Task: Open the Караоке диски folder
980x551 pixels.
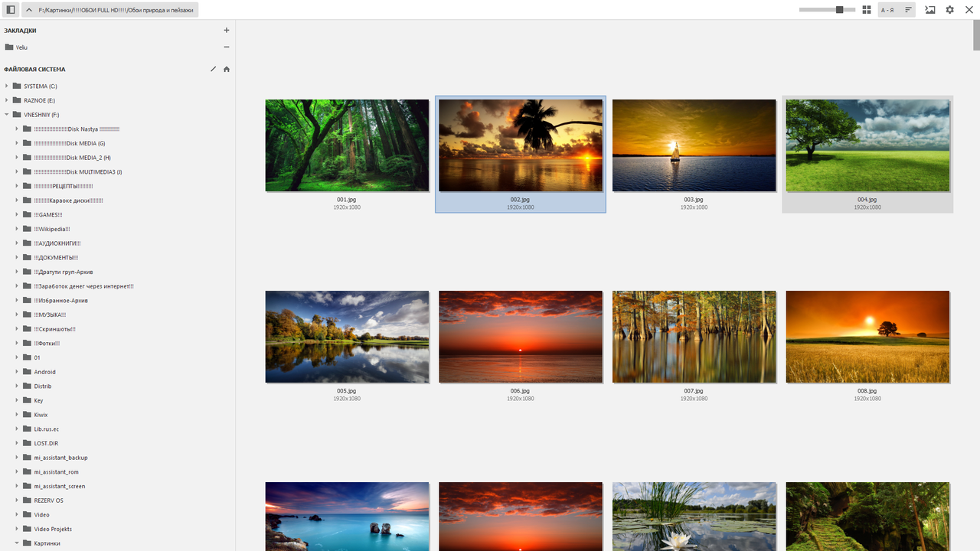Action: [x=69, y=201]
